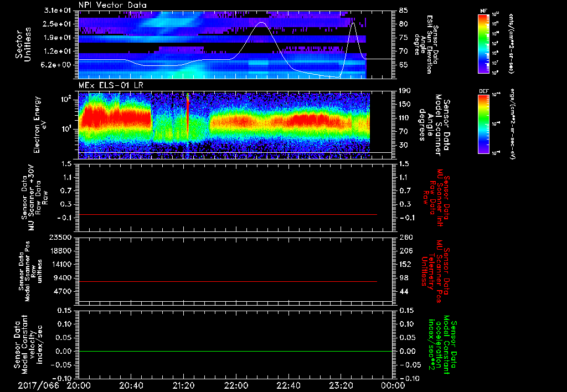Click the "00:00" time axis label
Image resolution: width=567 pixels, height=392 pixels.
click(393, 385)
